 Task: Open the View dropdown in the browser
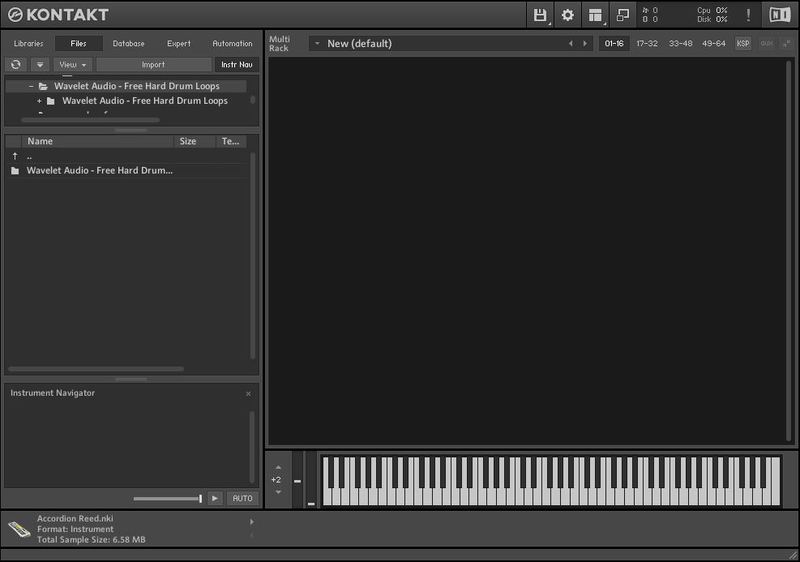72,65
